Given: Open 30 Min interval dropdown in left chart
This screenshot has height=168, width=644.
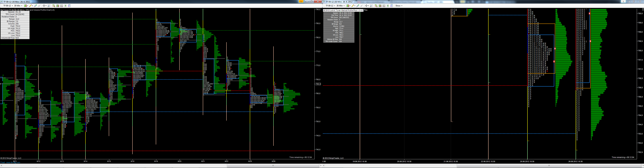Looking at the screenshot, I should 18,6.
